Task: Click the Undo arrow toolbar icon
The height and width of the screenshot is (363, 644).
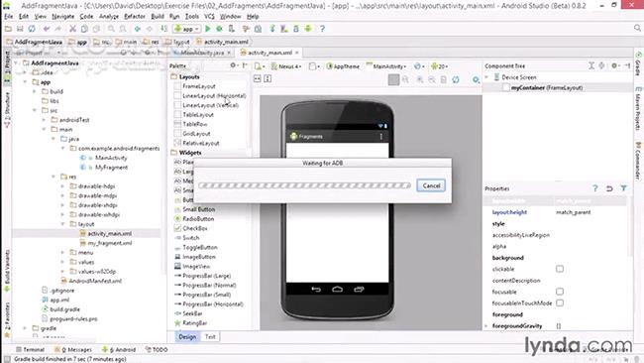Action: pyautogui.click(x=47, y=29)
